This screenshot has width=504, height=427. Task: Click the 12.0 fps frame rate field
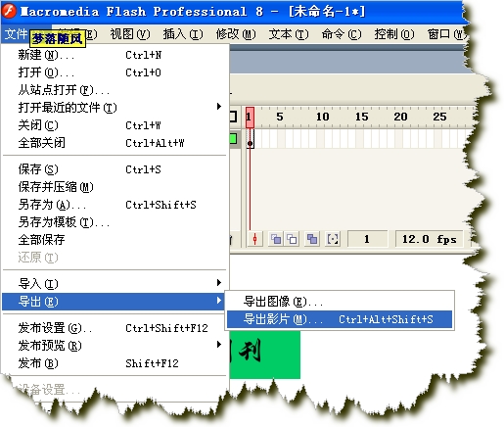click(x=429, y=239)
